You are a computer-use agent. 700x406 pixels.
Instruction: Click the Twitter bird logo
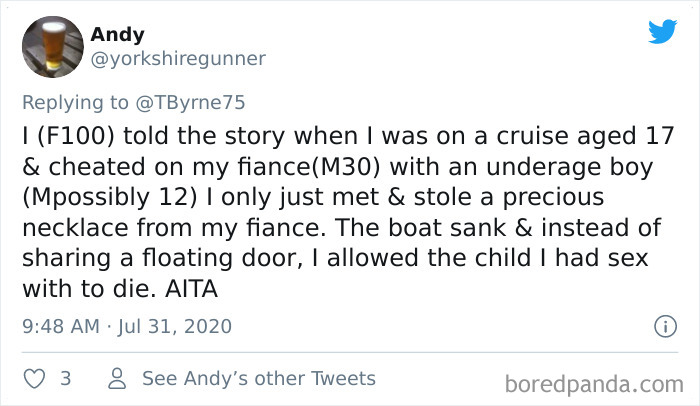click(662, 32)
